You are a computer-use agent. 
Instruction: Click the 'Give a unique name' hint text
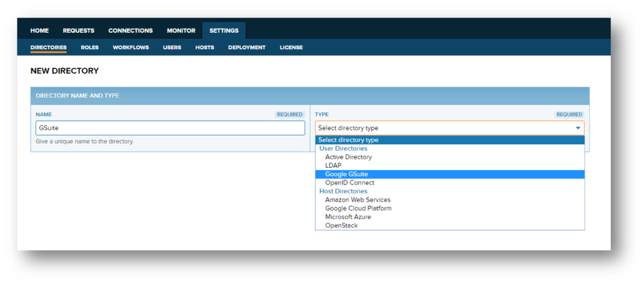tap(85, 142)
